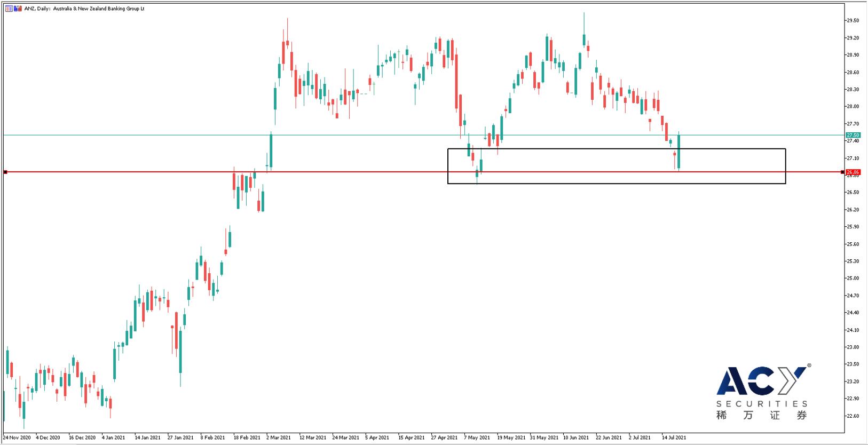This screenshot has width=868, height=445.
Task: Click the 23.80 price axis label
Action: pos(853,347)
